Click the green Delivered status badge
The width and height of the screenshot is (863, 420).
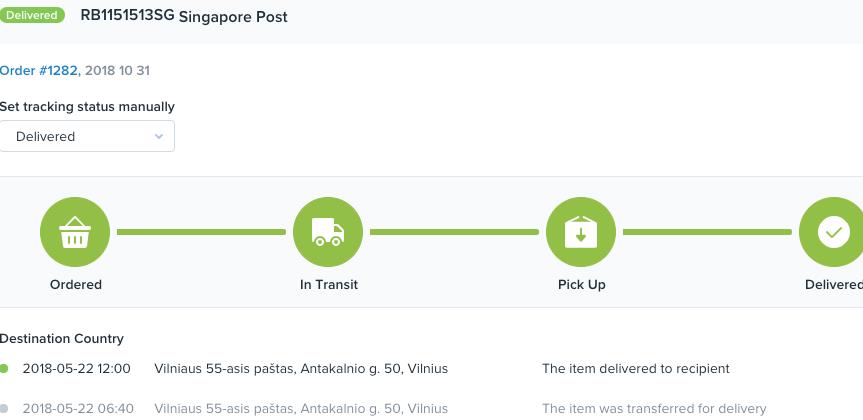[32, 15]
